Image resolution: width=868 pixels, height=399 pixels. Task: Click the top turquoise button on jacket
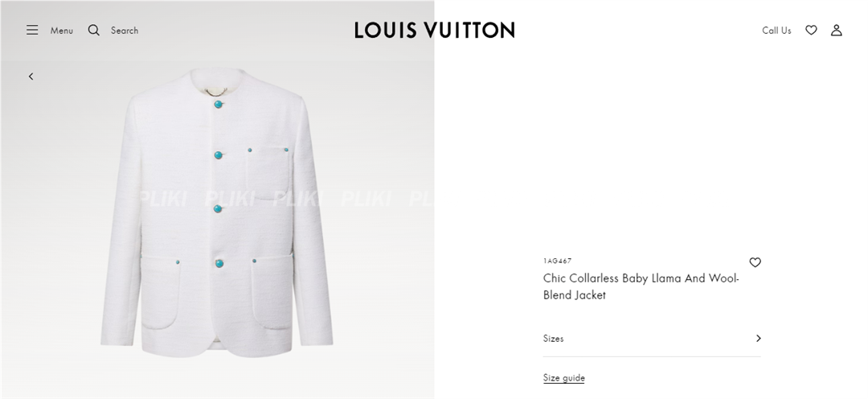[x=218, y=105]
